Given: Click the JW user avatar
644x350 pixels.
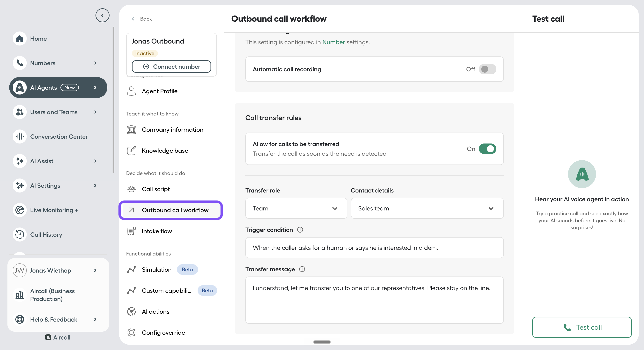Looking at the screenshot, I should (19, 270).
